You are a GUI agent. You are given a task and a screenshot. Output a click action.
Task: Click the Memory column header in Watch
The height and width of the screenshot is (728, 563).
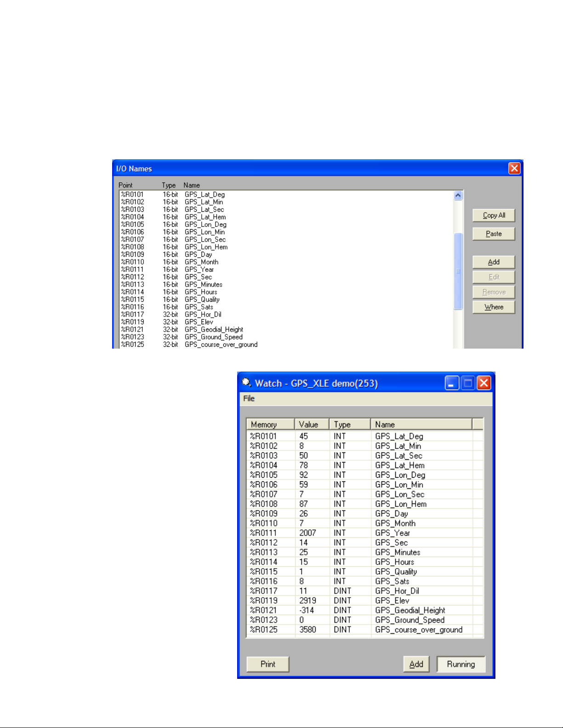point(270,424)
